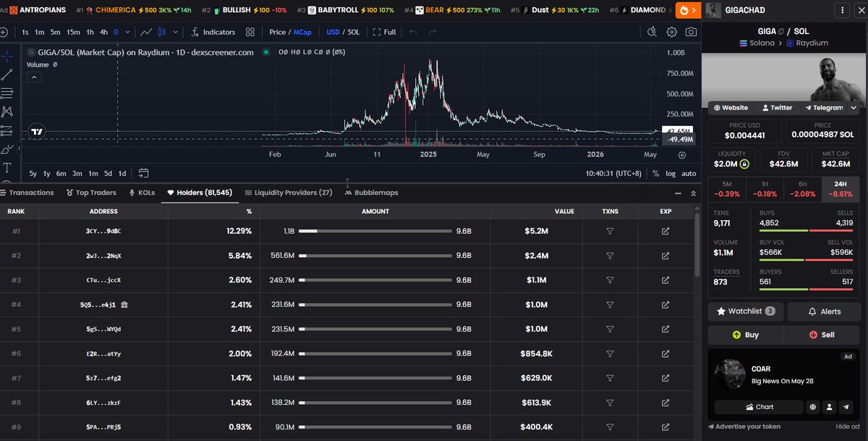Filter transactions for holder CTu...jccX
Viewport: 868px width, 441px height.
[610, 280]
